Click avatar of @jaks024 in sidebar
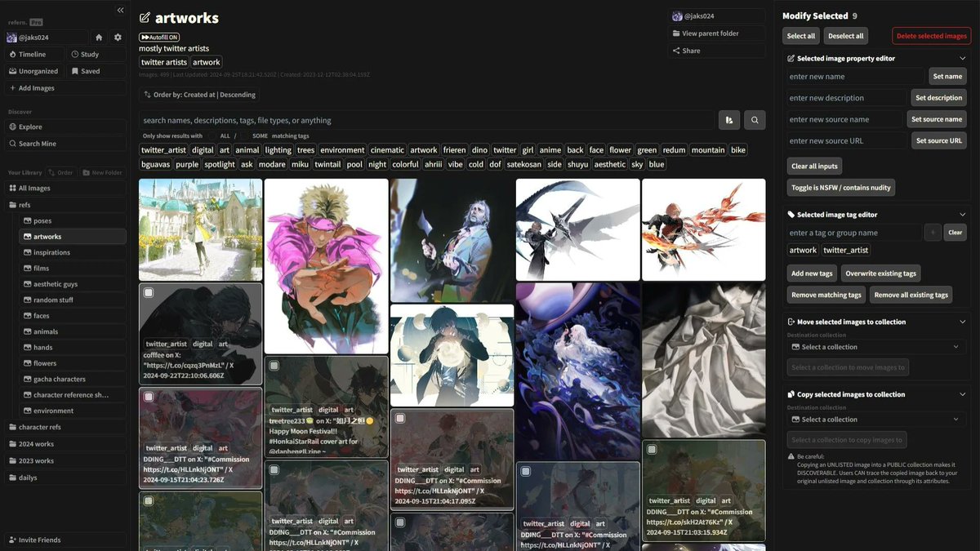This screenshot has width=980, height=551. tap(11, 38)
